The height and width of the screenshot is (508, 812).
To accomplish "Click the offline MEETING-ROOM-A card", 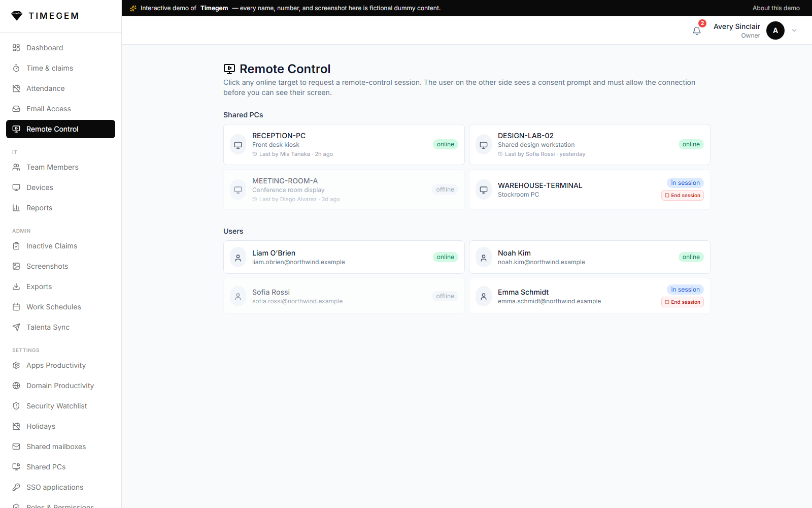I will [x=344, y=189].
